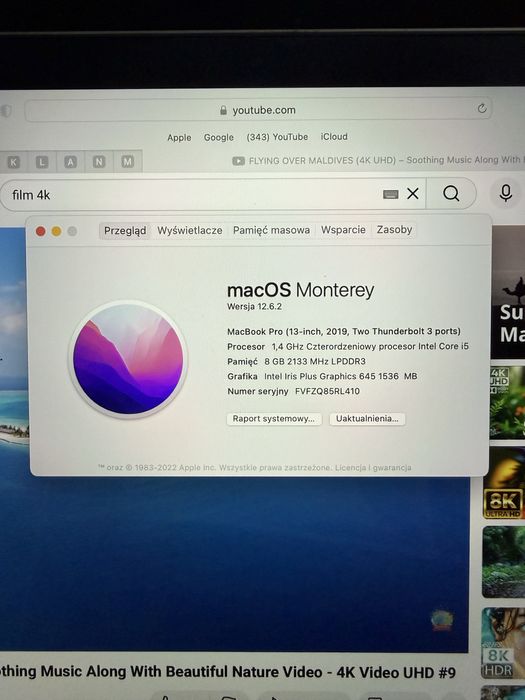
Task: Open the 8K HDR suggested video thumbnail
Action: (503, 643)
